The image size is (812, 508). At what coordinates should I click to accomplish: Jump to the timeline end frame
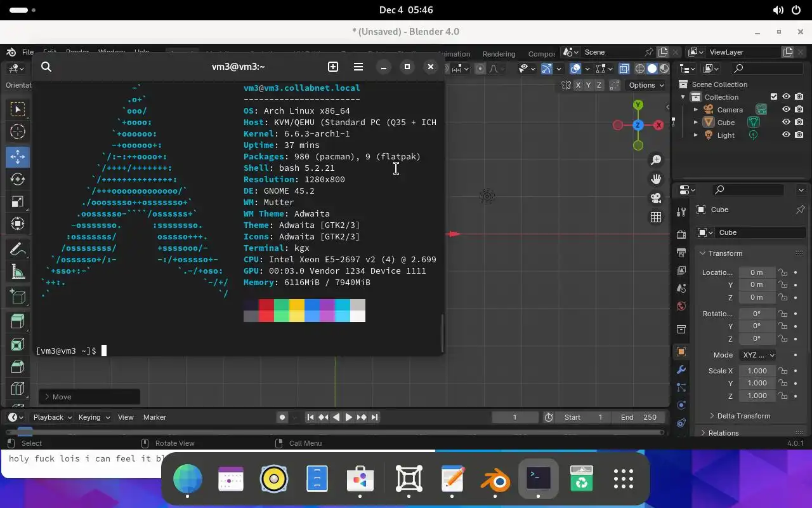374,417
